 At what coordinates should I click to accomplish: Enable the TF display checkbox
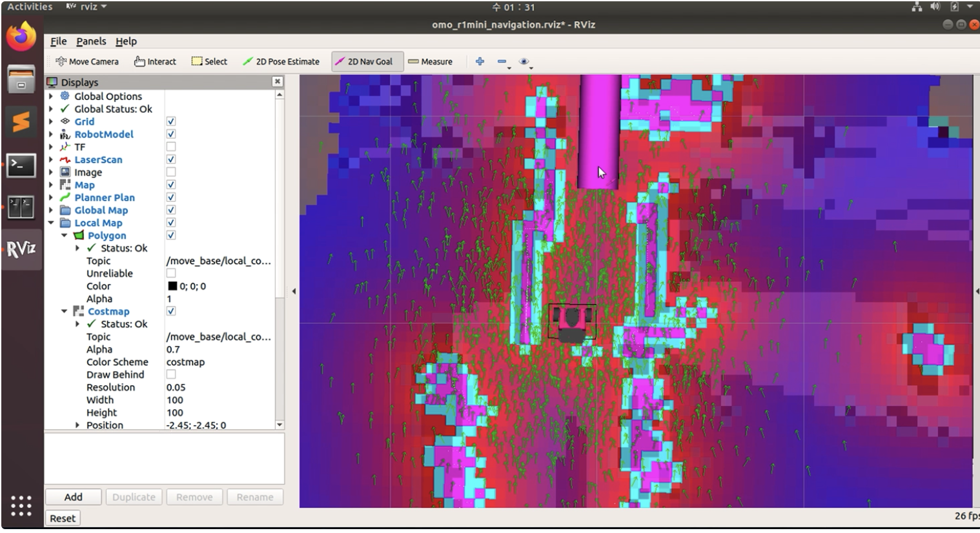click(x=171, y=146)
